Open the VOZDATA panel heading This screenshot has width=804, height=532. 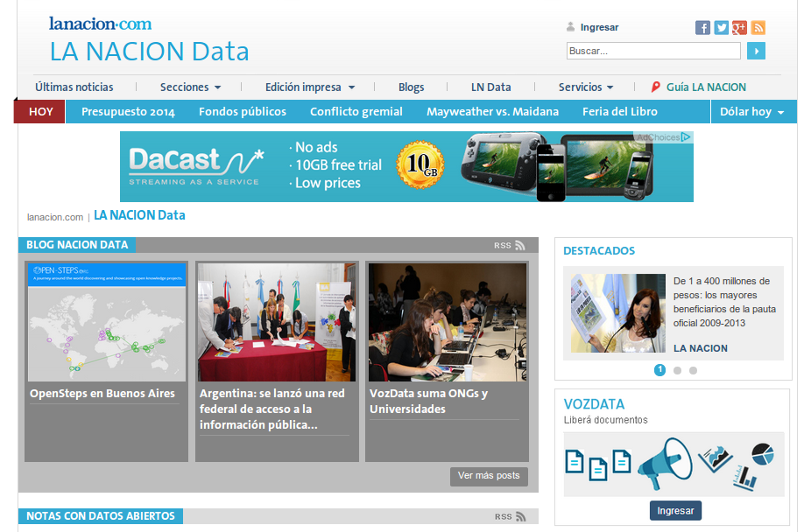click(594, 404)
